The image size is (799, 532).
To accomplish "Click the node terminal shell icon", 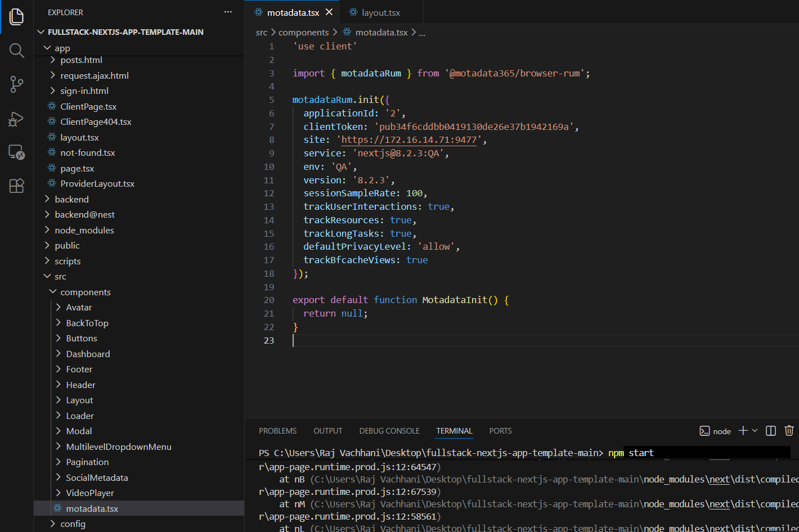I will coord(704,431).
